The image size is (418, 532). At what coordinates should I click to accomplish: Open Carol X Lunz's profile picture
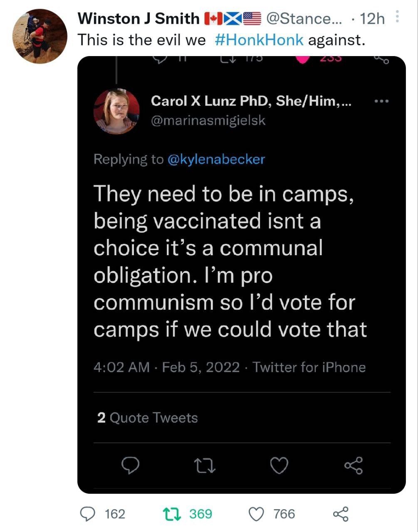coord(117,111)
